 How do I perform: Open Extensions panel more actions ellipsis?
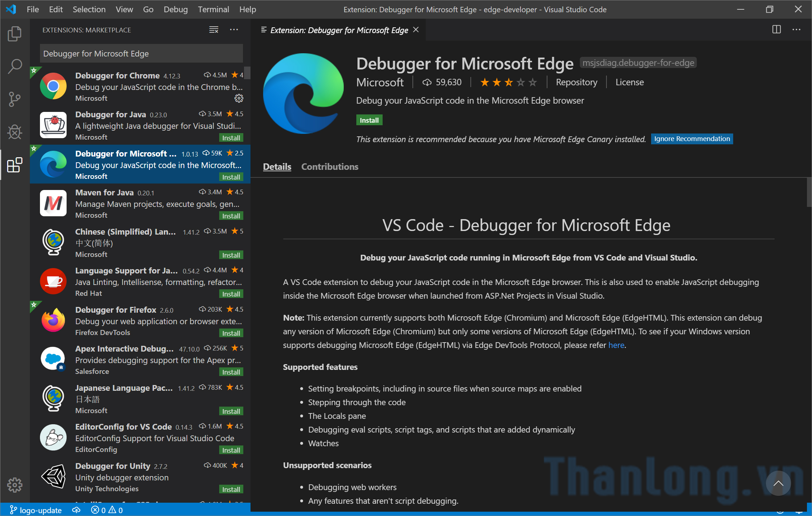pos(234,30)
